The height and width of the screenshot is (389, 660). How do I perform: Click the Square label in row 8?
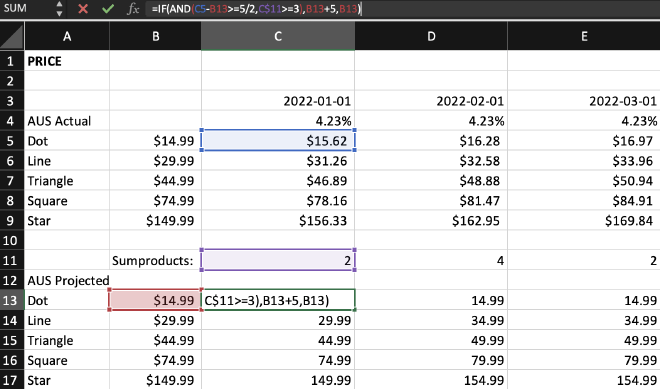67,201
